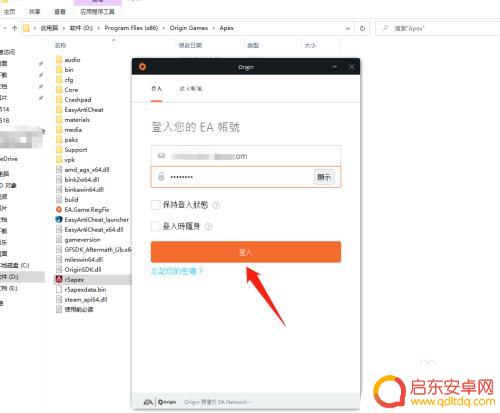Click the refresh button beside address bar

click(x=362, y=28)
